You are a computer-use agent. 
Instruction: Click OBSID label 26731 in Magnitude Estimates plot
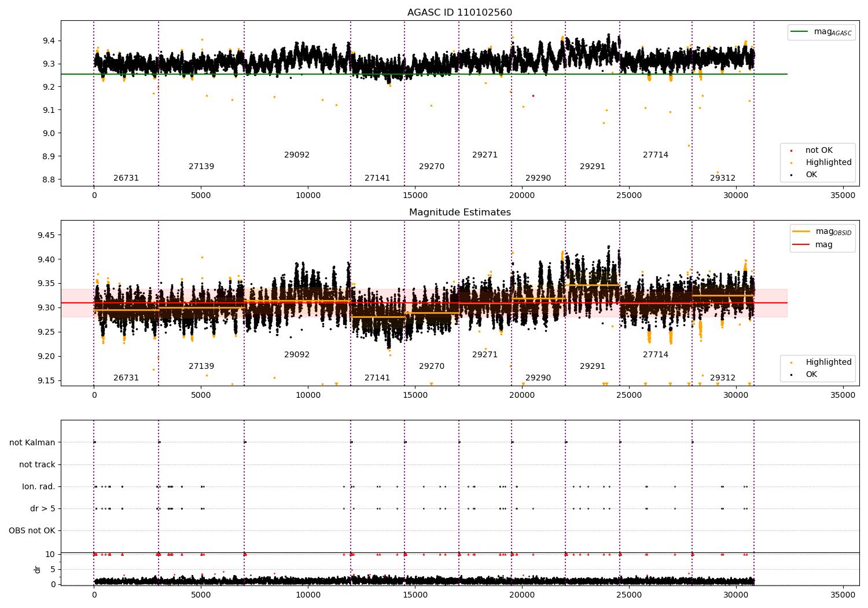click(x=126, y=378)
